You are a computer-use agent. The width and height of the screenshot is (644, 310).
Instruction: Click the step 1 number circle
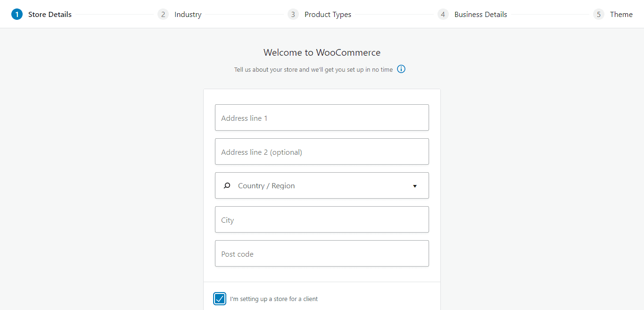pos(17,14)
